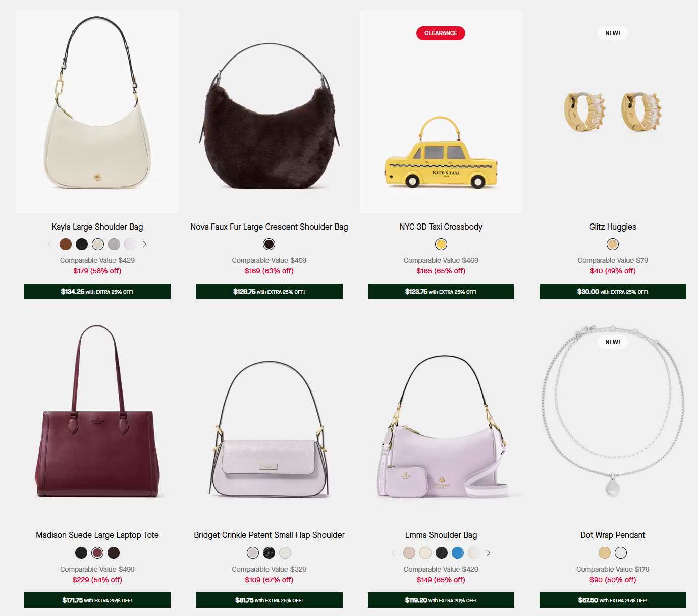Select black swatch for Kayla Large Shoulder Bag
Screen dimensions: 698x616
point(82,244)
